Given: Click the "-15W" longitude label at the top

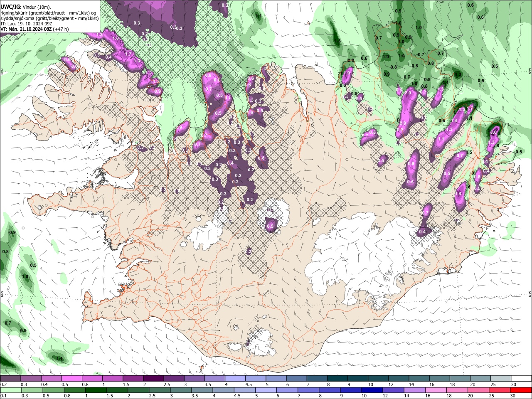Looking at the screenshot, I should point(440,2).
